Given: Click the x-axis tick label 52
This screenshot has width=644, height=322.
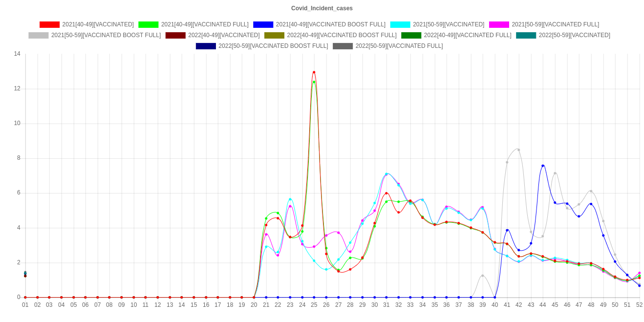Looking at the screenshot, I should pyautogui.click(x=639, y=305).
